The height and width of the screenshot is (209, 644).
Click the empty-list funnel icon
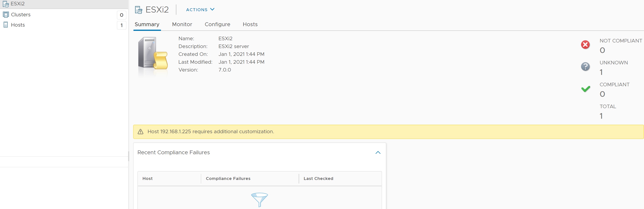pyautogui.click(x=259, y=199)
